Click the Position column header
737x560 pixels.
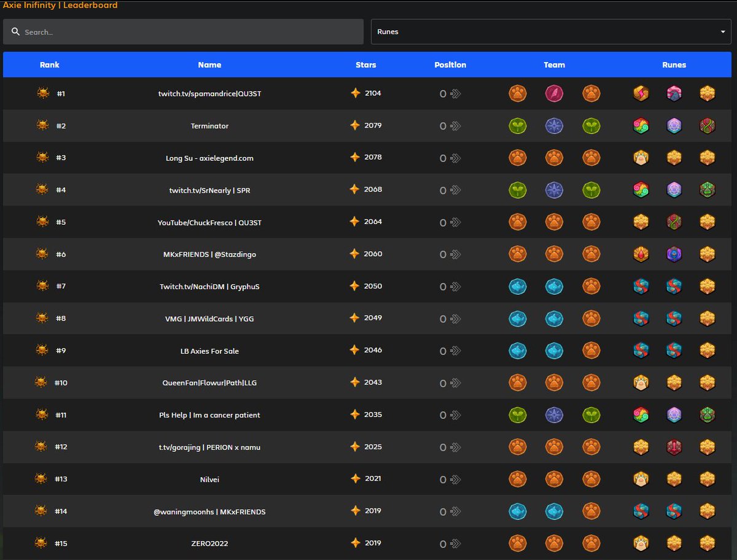click(x=450, y=64)
